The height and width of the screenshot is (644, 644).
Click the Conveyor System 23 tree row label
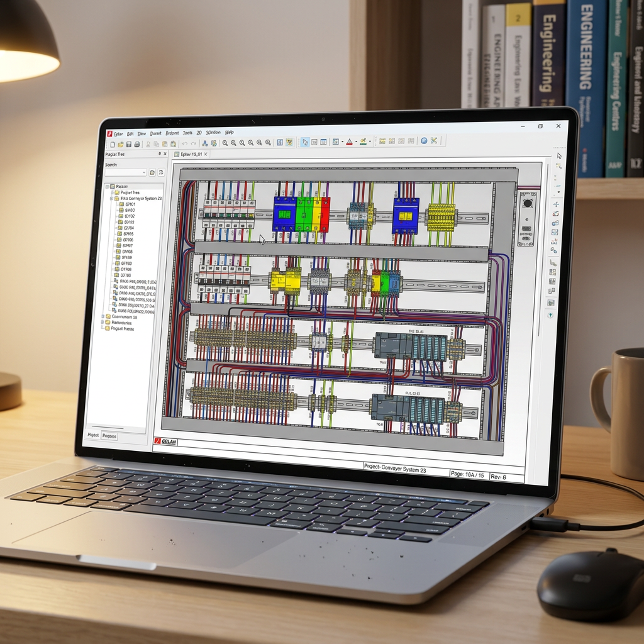point(141,198)
